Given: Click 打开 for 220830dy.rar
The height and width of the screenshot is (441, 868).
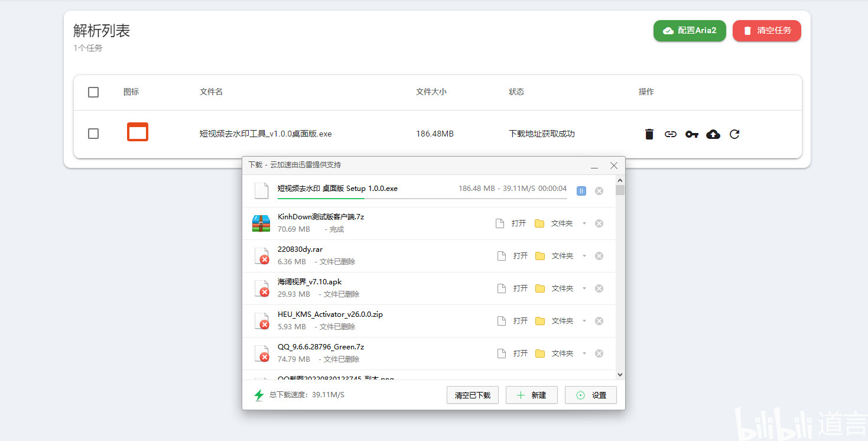Looking at the screenshot, I should (x=512, y=256).
